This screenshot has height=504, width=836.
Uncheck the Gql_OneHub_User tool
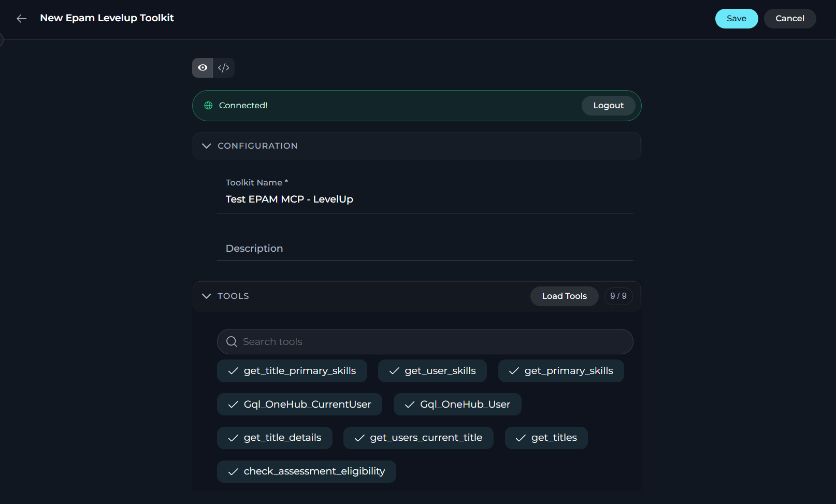(457, 405)
